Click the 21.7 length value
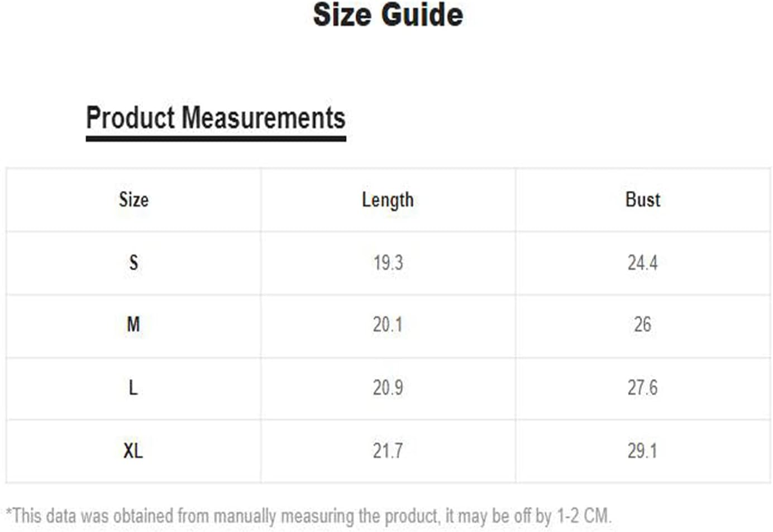Viewport: 773px width, 532px height. (388, 450)
